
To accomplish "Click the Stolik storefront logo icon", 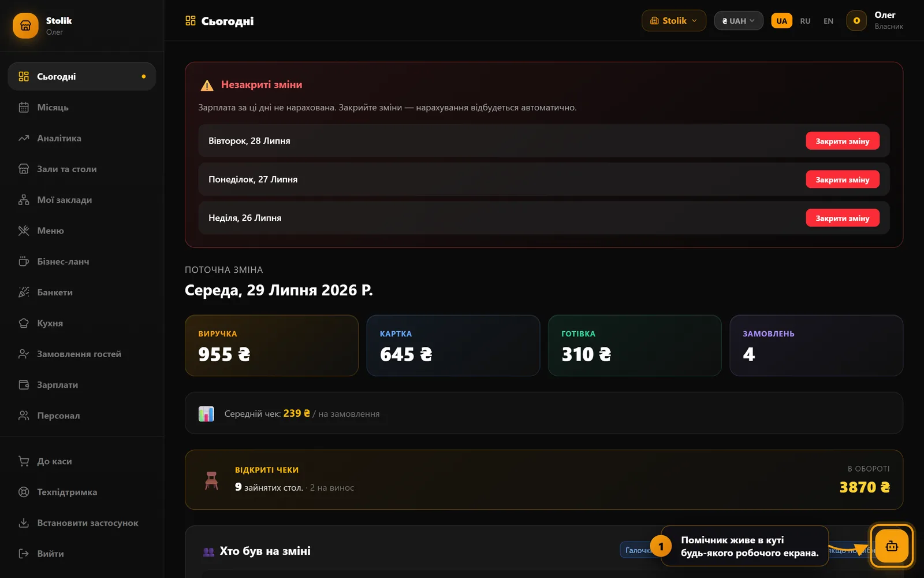I will click(25, 25).
